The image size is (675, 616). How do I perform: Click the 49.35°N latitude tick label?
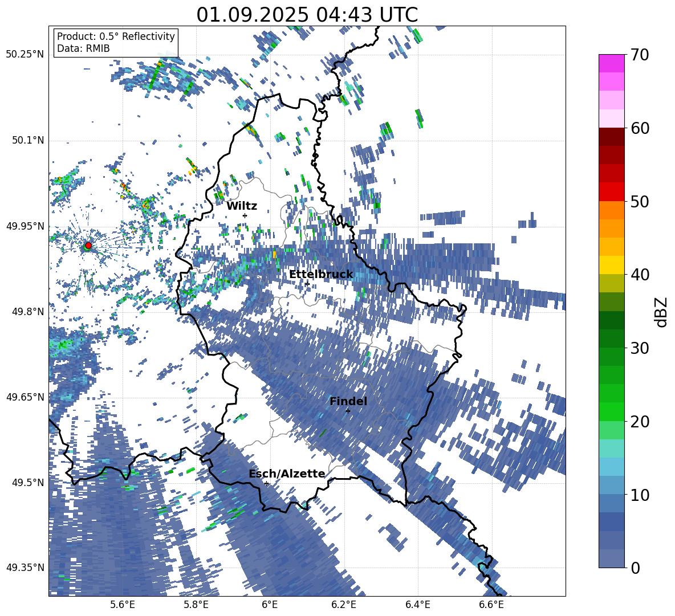(x=25, y=568)
